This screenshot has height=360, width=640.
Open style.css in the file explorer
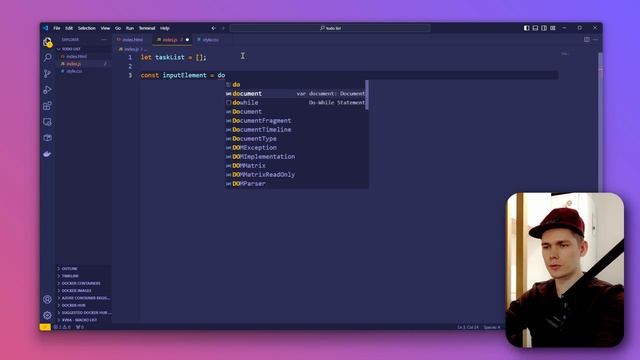coord(83,71)
